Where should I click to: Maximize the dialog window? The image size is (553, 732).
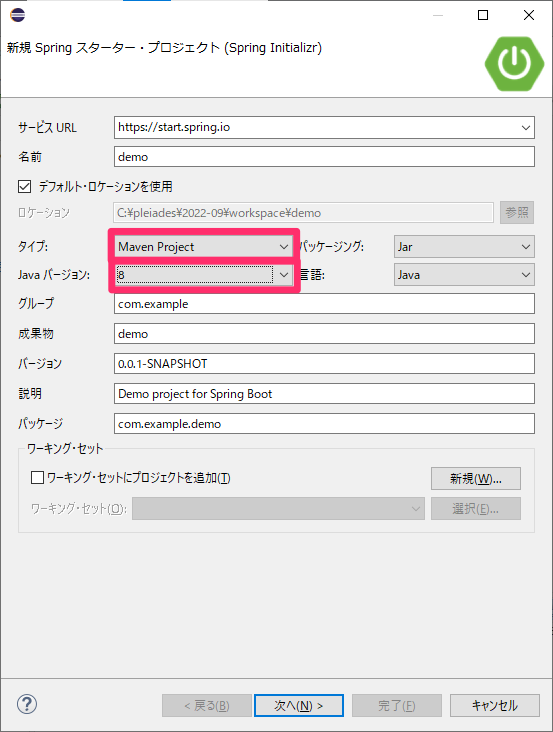tap(483, 15)
